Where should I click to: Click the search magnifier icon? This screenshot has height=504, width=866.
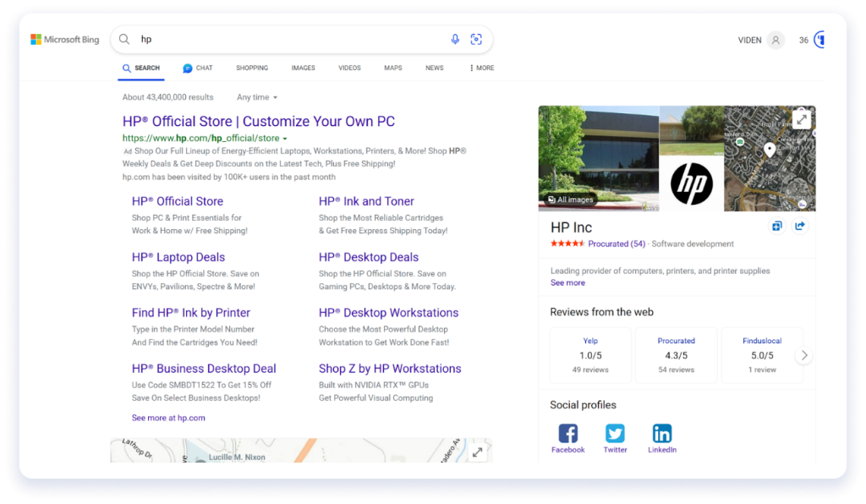tap(123, 39)
